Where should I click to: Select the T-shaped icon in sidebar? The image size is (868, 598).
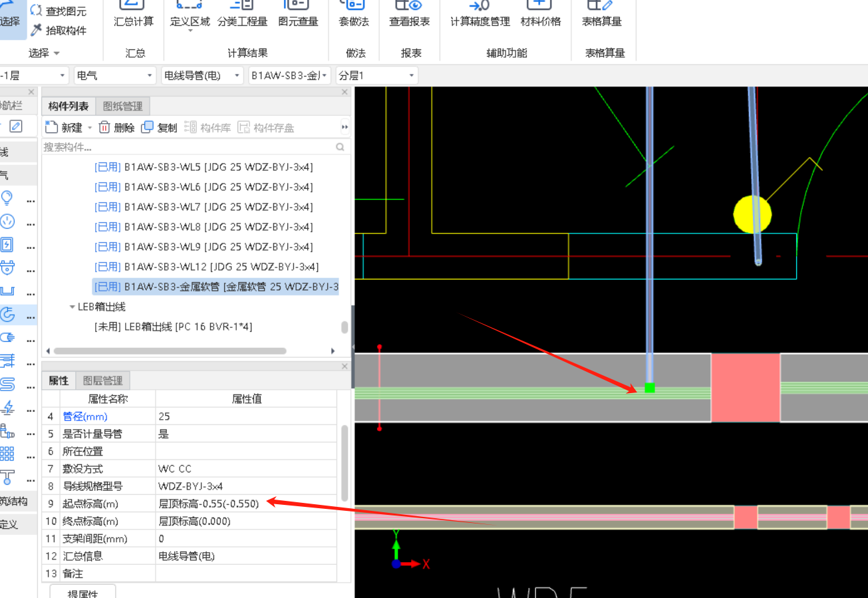coord(7,477)
